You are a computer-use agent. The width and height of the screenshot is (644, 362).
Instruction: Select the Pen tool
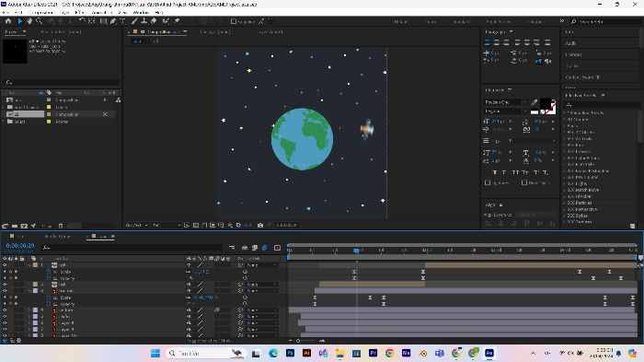pos(113,21)
